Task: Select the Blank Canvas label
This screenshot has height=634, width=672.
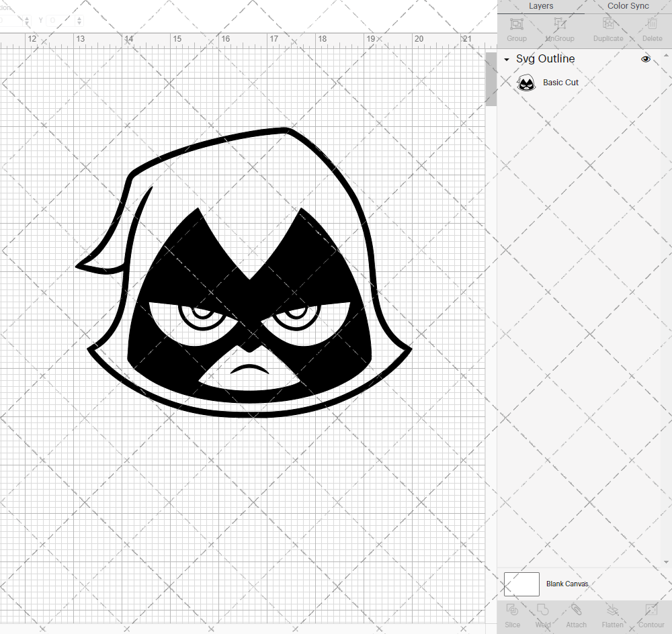Action: [567, 584]
